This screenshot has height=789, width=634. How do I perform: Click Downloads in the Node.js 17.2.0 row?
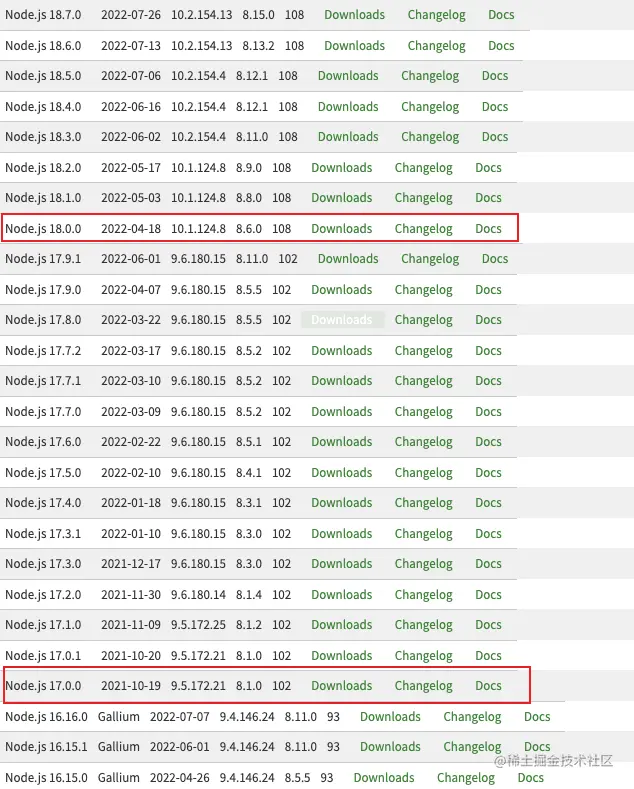[x=341, y=595]
